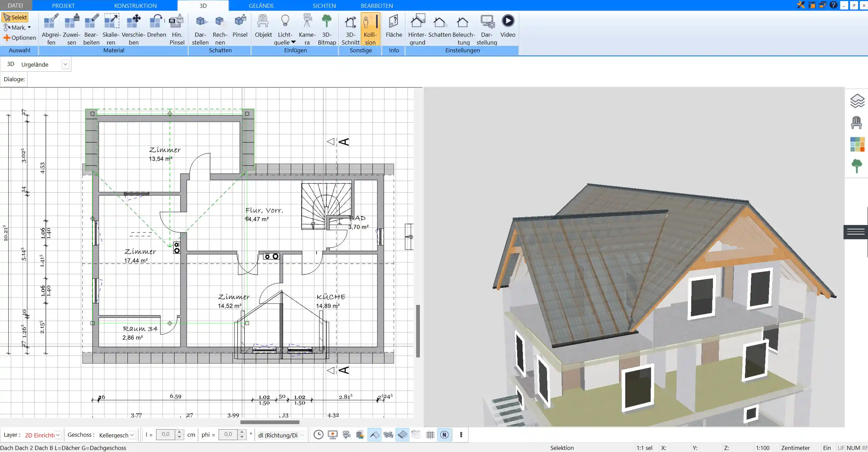Toggle the grid display icon
The height and width of the screenshot is (452, 868).
tap(430, 435)
